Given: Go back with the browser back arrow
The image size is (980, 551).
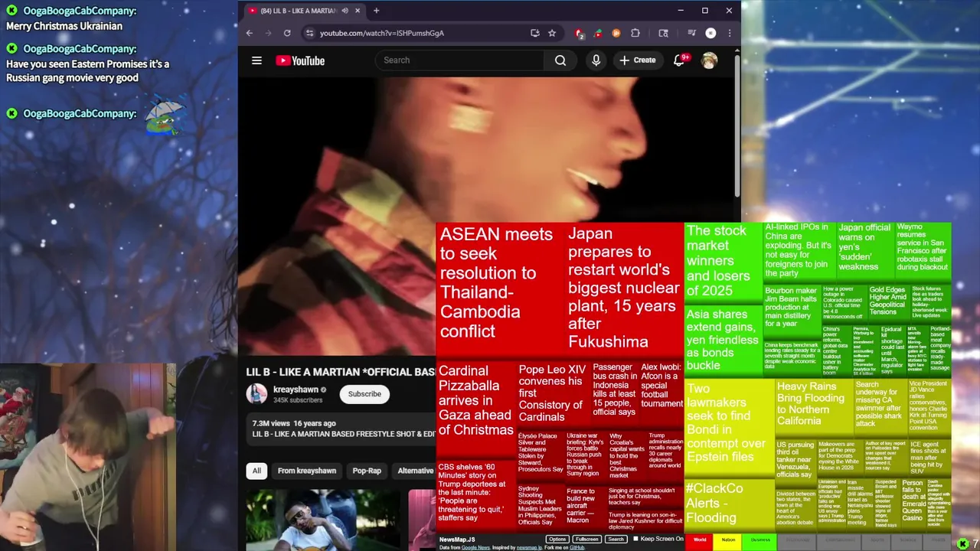Looking at the screenshot, I should [x=250, y=33].
